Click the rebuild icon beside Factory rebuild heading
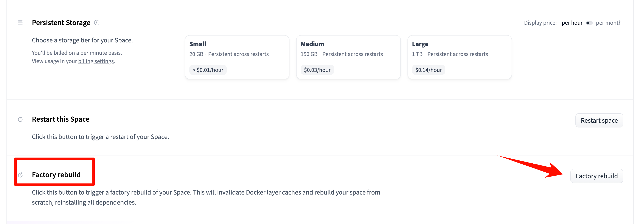The image size is (644, 224). (x=20, y=175)
